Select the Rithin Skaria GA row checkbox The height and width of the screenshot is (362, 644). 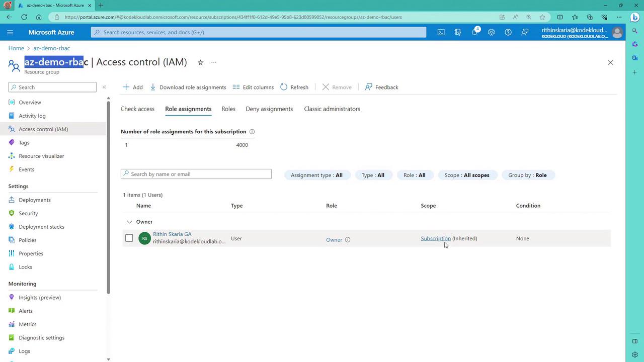click(x=129, y=238)
